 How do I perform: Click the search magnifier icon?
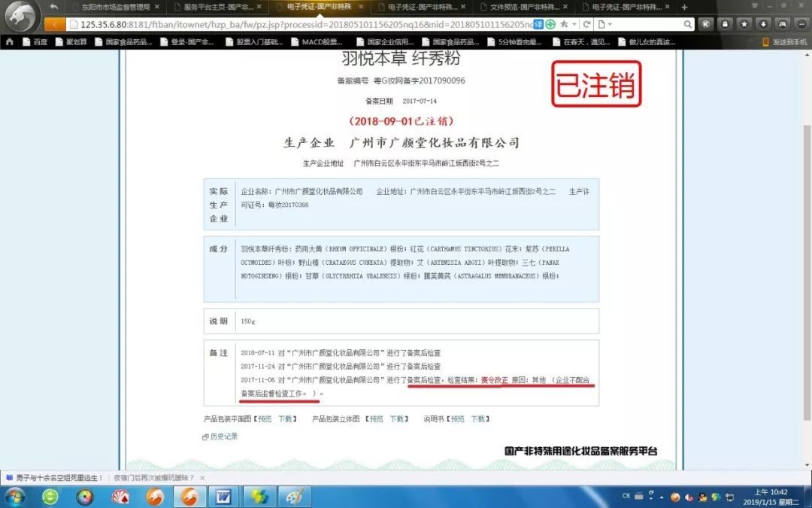687,24
